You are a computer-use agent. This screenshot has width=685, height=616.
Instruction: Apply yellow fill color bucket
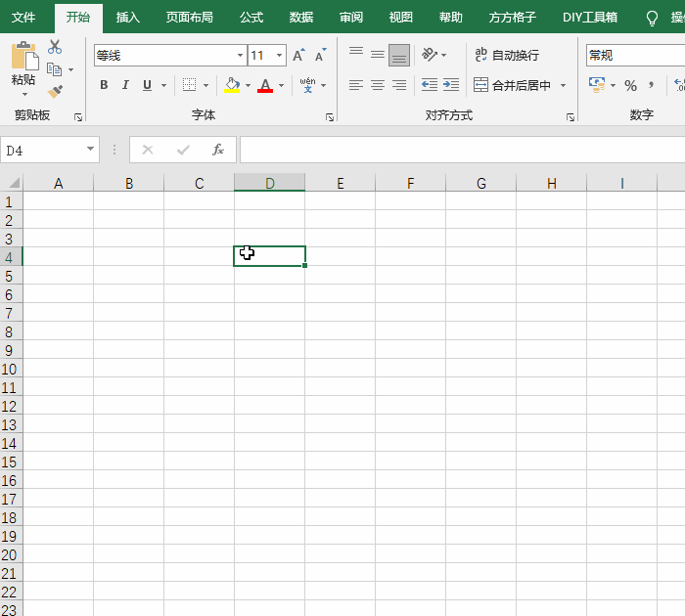click(232, 85)
